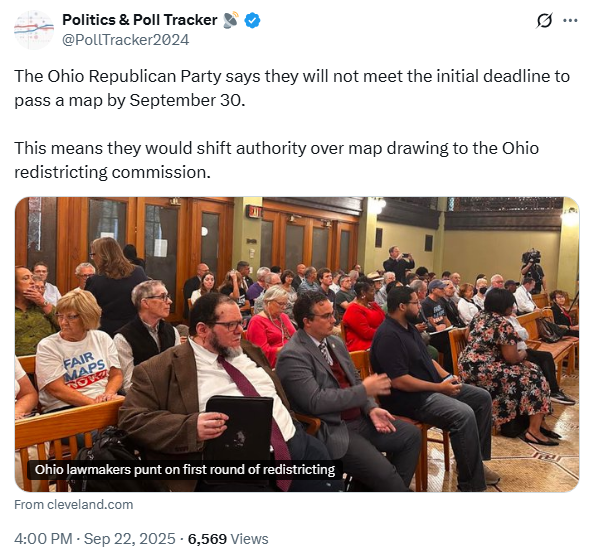
Task: Click headline 'Ohio lawmakers punt on first round'
Action: click(x=185, y=469)
